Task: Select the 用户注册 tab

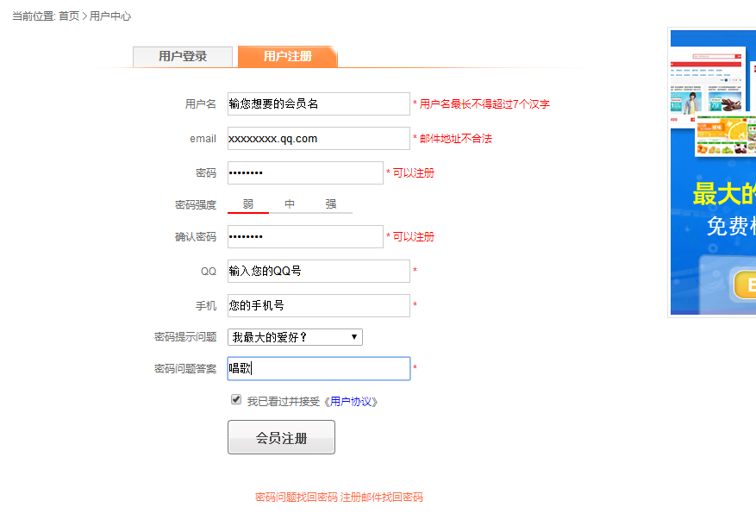Action: (x=288, y=56)
